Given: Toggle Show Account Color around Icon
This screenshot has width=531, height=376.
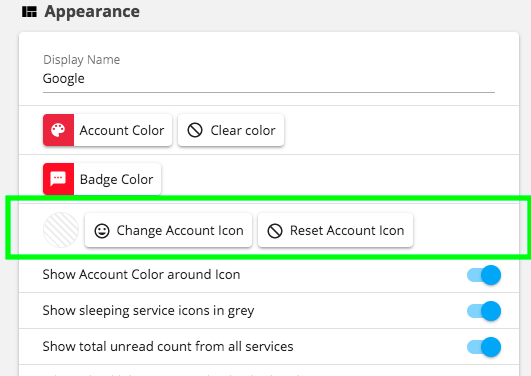Looking at the screenshot, I should coord(484,275).
